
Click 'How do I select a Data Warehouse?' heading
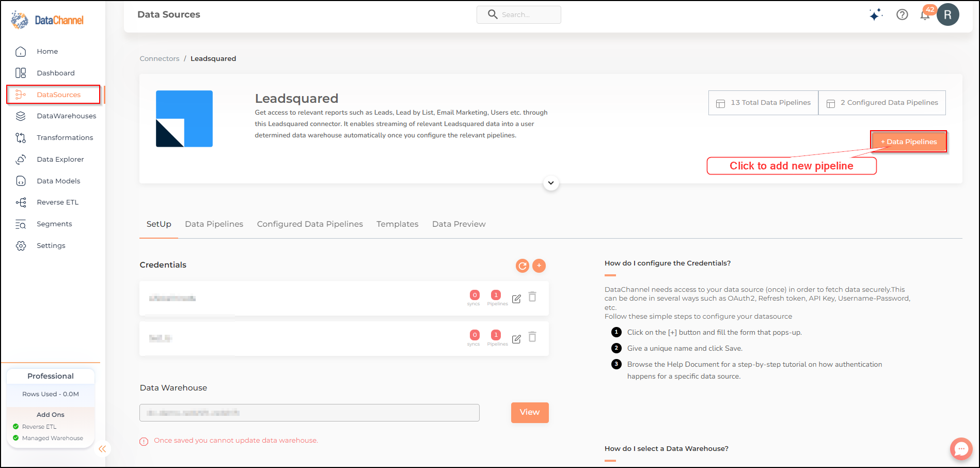click(667, 449)
